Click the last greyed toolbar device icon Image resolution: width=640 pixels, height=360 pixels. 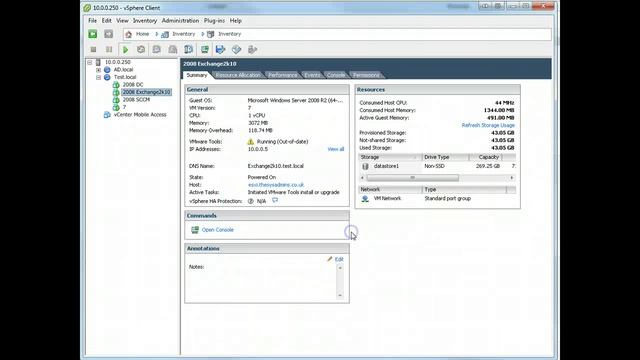tap(252, 49)
